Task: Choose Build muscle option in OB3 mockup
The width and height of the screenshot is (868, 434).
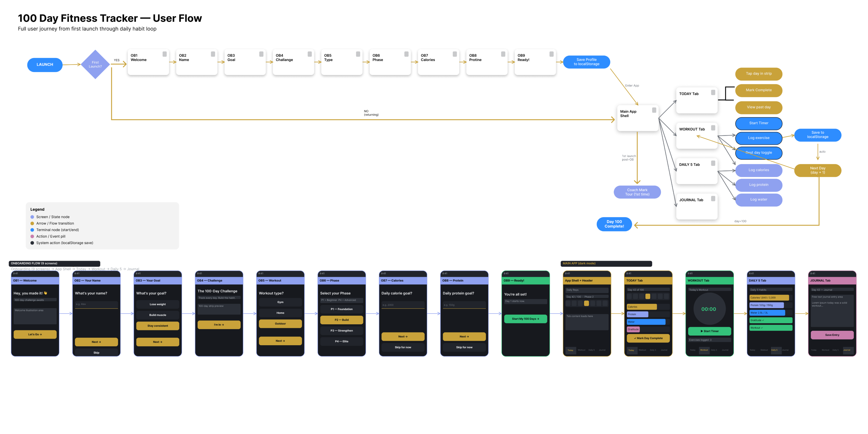Action: (x=158, y=315)
